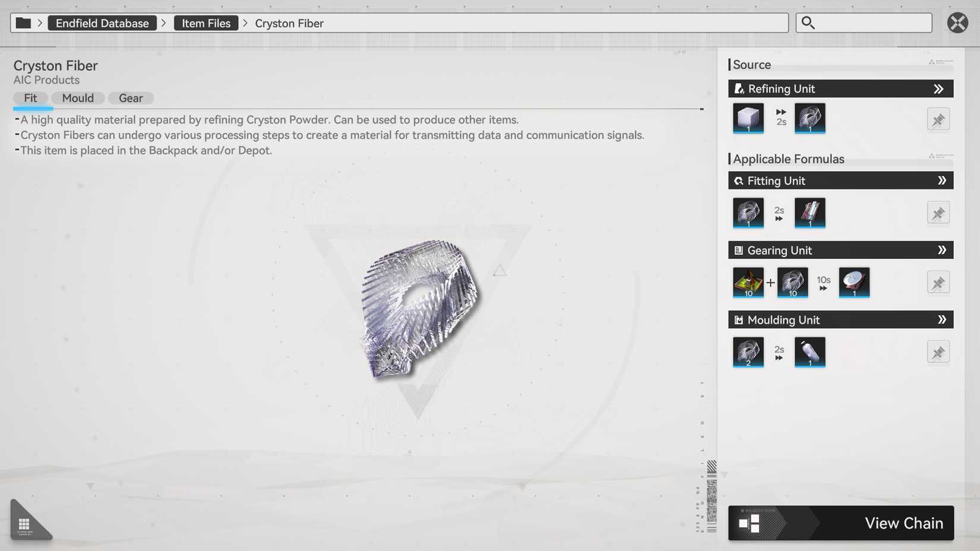Expand the Gearing Unit details arrow
The image size is (980, 551).
click(x=942, y=250)
